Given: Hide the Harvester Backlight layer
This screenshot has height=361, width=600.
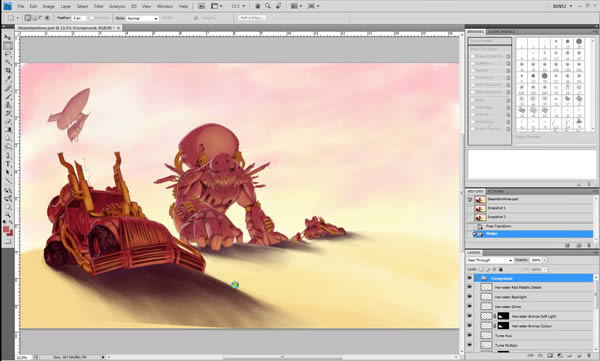Looking at the screenshot, I should [x=470, y=297].
